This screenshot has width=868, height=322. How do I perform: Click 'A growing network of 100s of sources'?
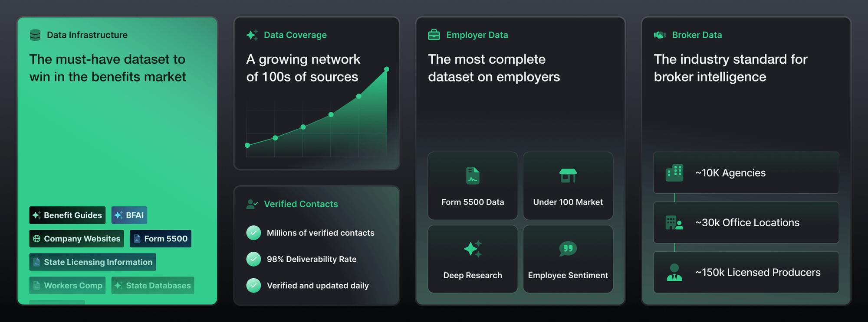click(303, 68)
